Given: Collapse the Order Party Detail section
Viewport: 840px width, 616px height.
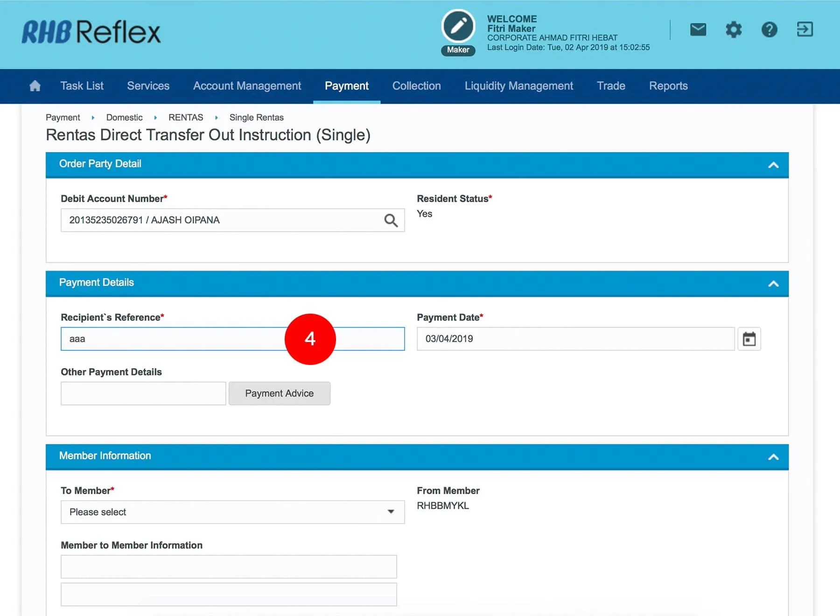Looking at the screenshot, I should [773, 165].
